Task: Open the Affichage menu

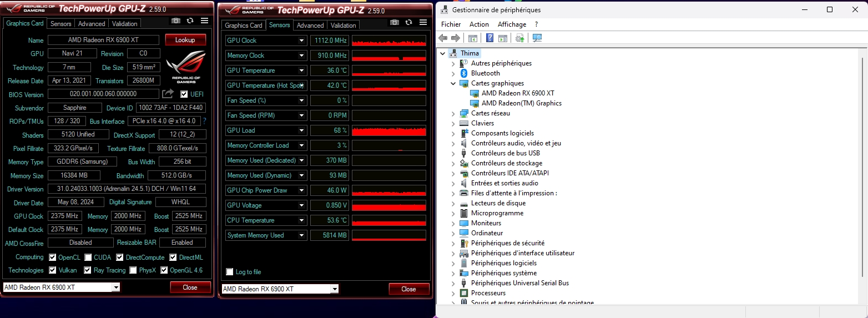Action: click(512, 24)
